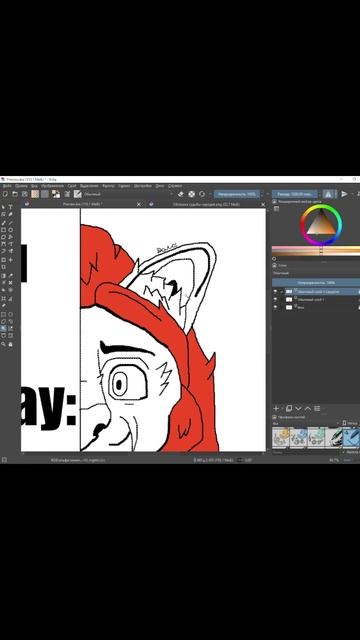This screenshot has height=640, width=360.
Task: Select the Color Sampler eyedropper tool
Action: point(11,276)
